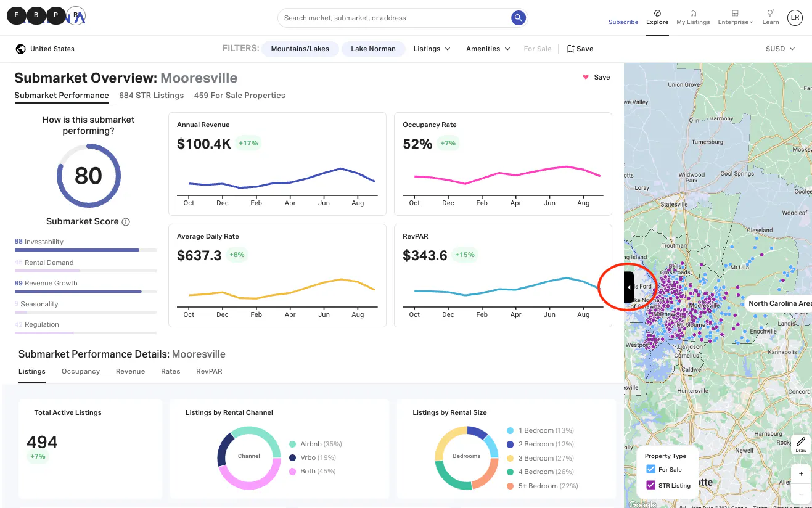Viewport: 812px width, 508px height.
Task: Click the pink heart Save icon
Action: [586, 77]
